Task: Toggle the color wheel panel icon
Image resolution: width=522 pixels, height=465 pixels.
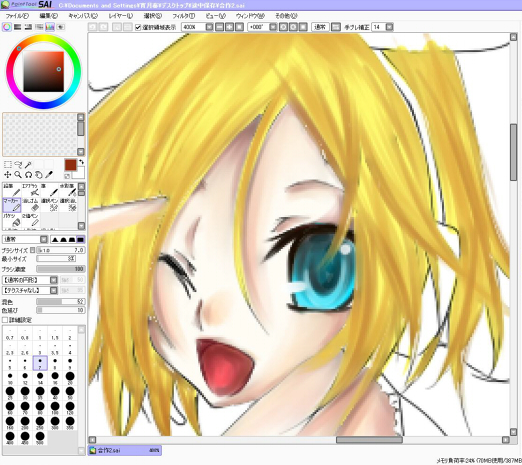Action: [x=7, y=27]
